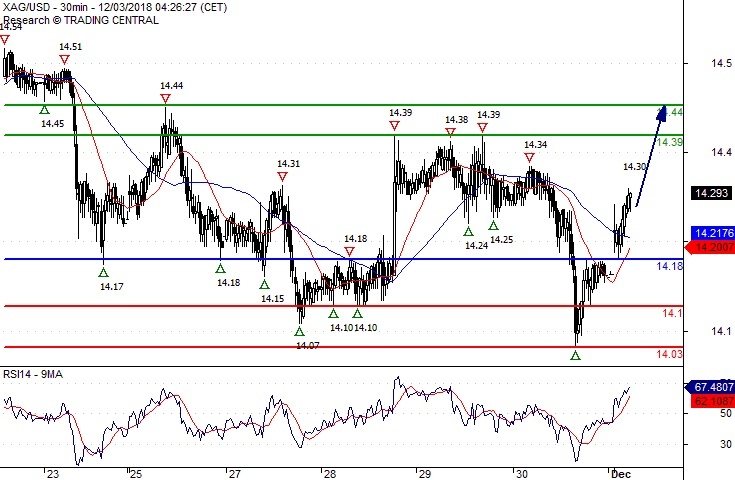
Task: Click the red triangle marker above 14.51
Action: [x=65, y=59]
